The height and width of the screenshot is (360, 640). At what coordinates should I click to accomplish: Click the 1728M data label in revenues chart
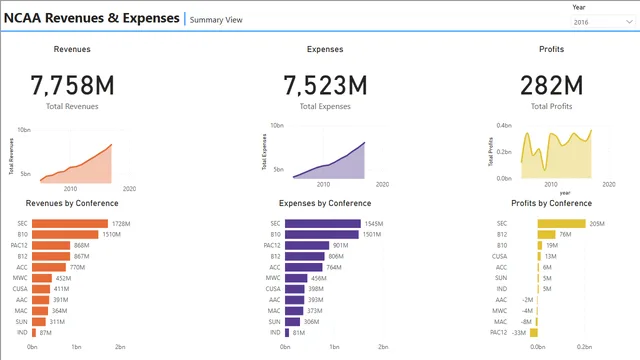pyautogui.click(x=121, y=224)
